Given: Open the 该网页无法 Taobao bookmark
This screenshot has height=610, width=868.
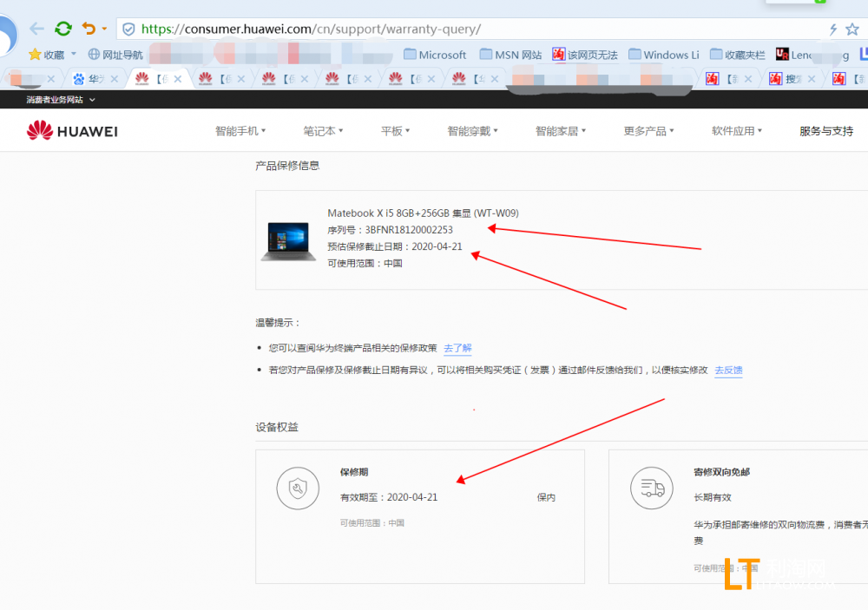Looking at the screenshot, I should tap(584, 55).
